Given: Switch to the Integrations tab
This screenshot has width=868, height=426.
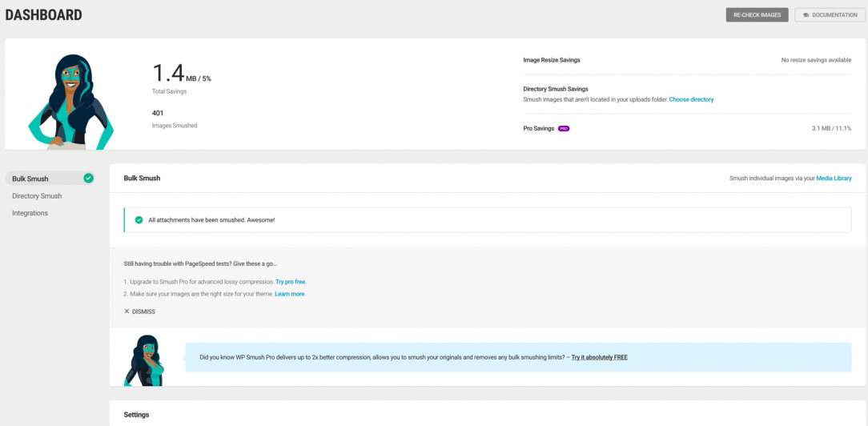Looking at the screenshot, I should click(30, 213).
